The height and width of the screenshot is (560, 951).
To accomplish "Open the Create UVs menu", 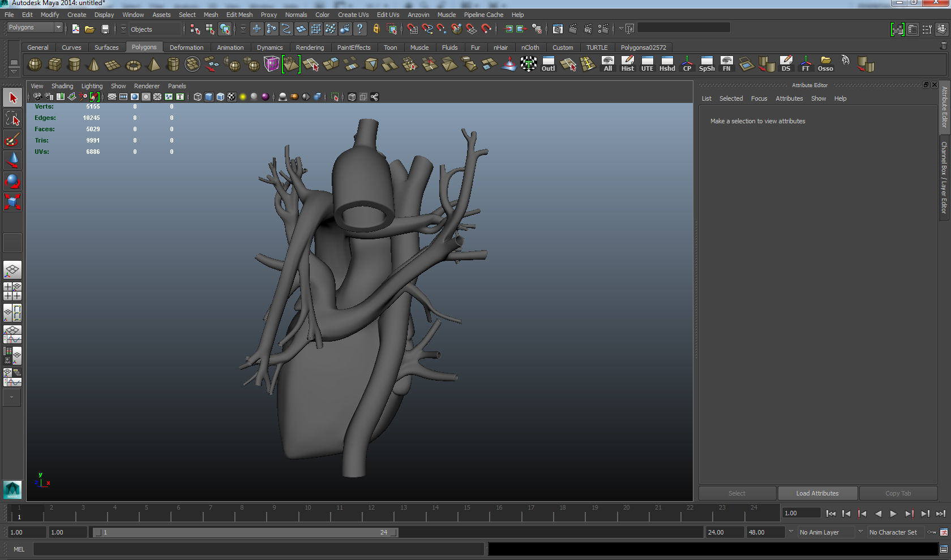I will (x=353, y=15).
